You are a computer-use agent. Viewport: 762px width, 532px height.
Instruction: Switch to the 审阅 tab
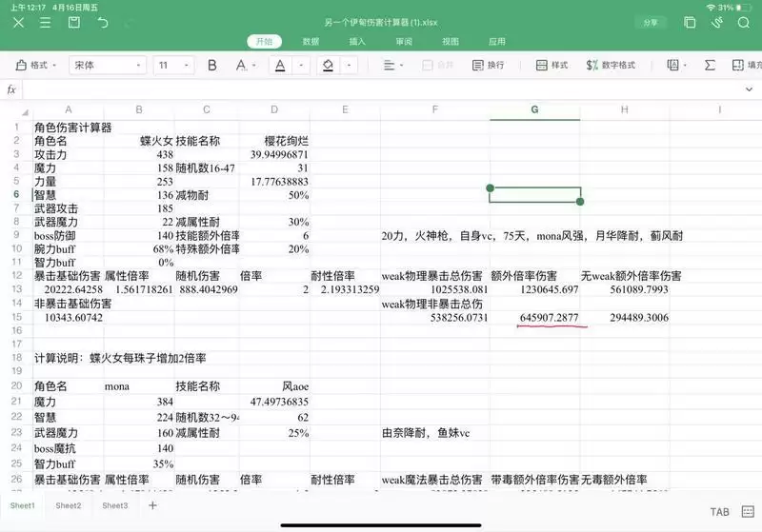pos(404,42)
